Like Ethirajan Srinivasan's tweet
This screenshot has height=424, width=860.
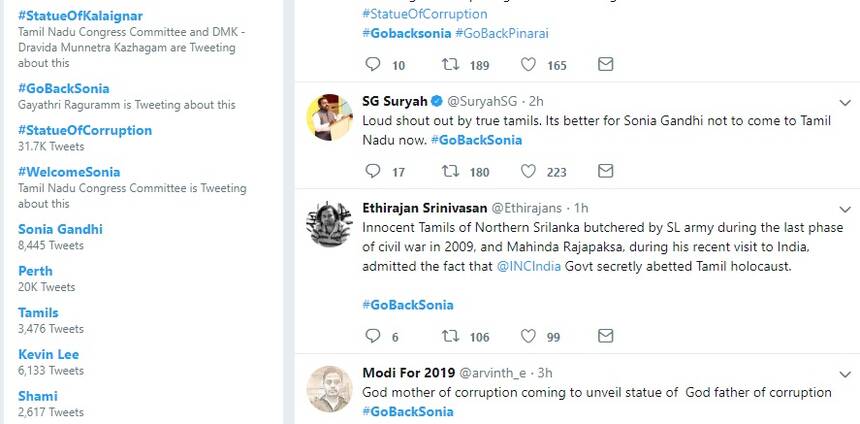pyautogui.click(x=528, y=336)
